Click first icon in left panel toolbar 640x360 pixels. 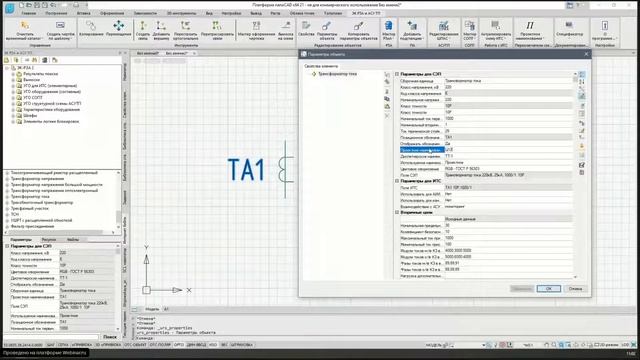7,60
